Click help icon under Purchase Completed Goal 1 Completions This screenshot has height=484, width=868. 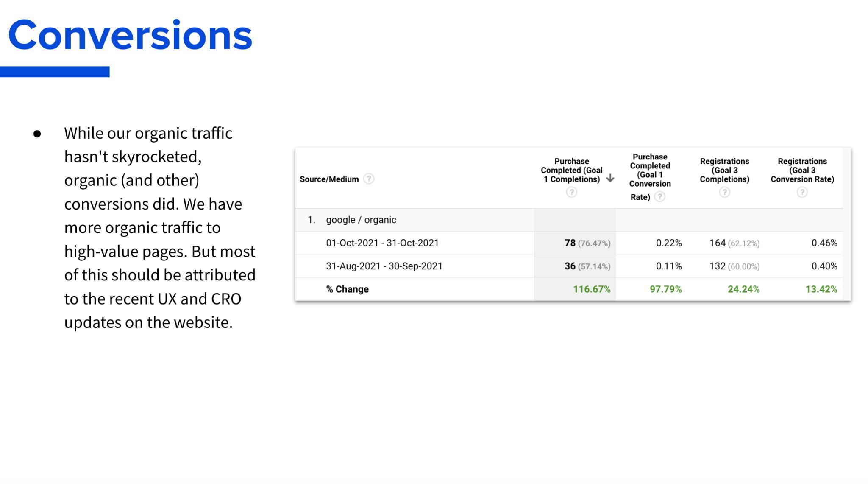pos(571,193)
